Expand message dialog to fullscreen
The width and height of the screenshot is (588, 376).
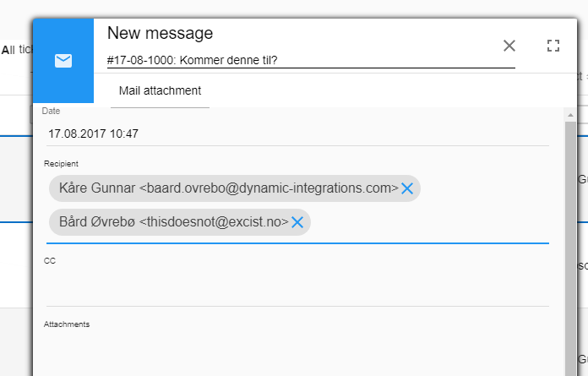click(553, 46)
